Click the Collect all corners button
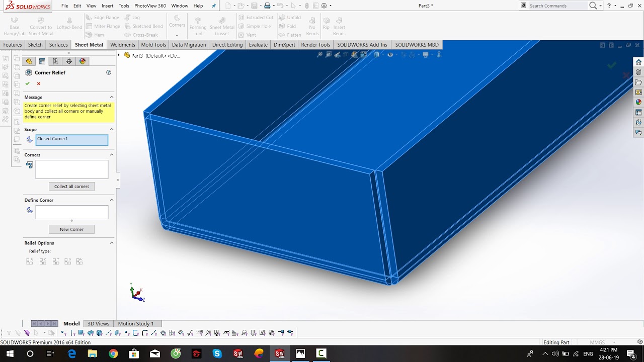644x362 pixels. point(71,187)
